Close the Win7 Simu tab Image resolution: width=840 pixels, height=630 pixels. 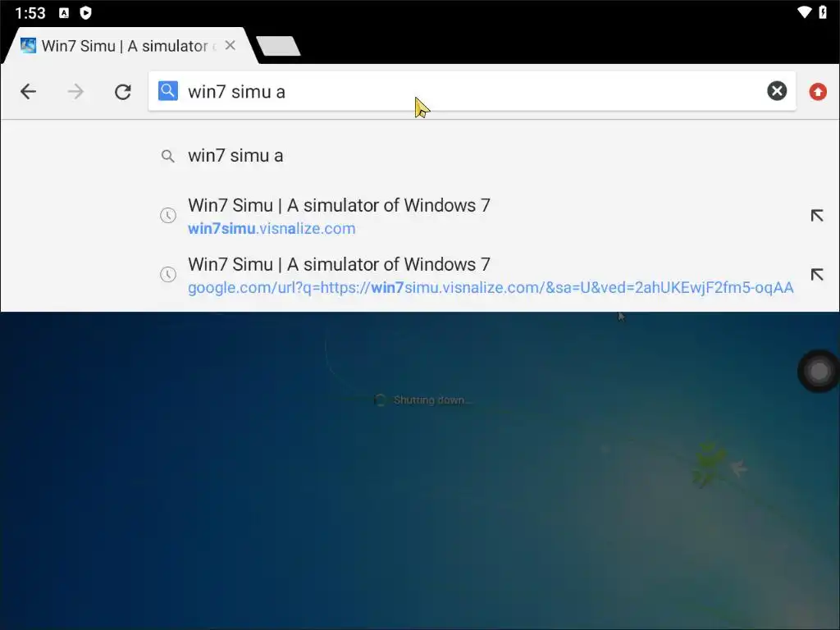231,46
